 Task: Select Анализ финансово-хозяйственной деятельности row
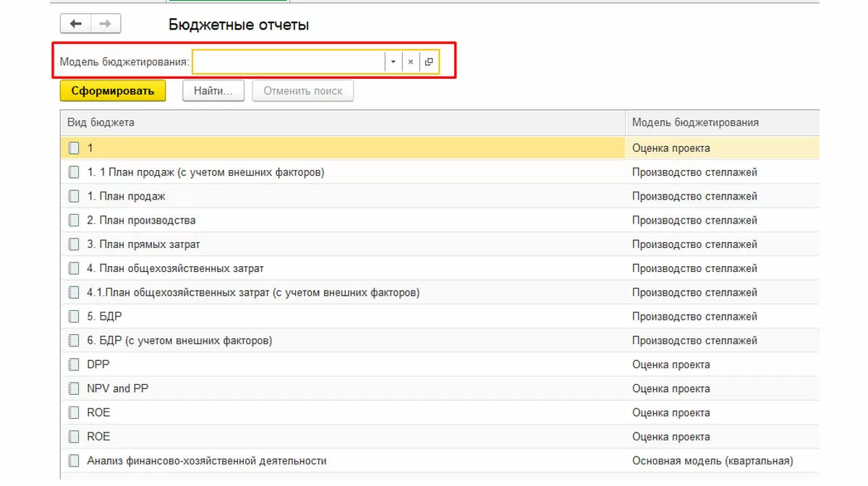click(x=206, y=461)
